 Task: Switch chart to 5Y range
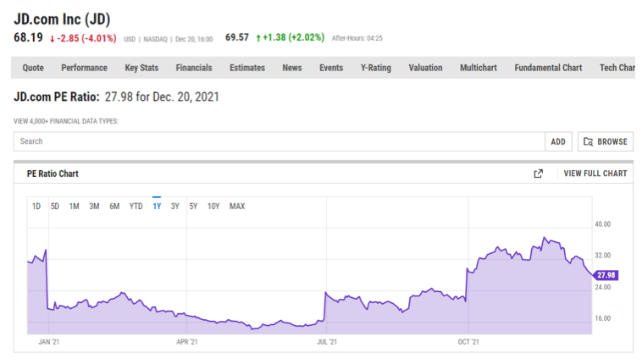[193, 207]
